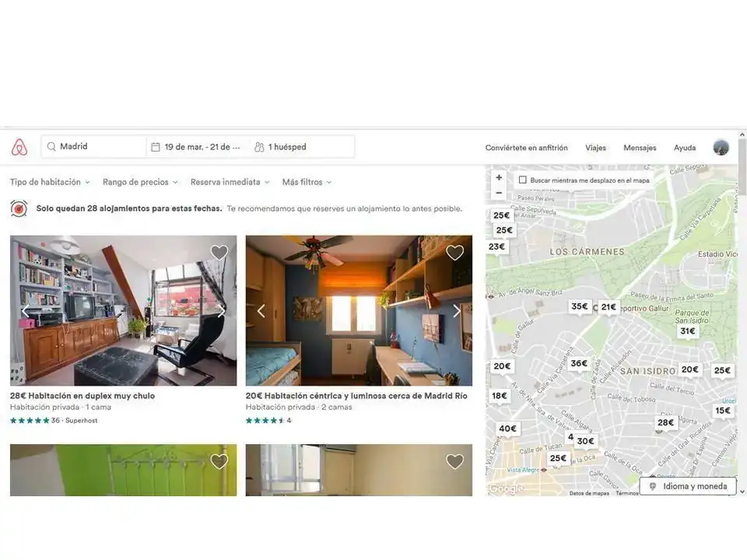
Task: Heart the green bedroom listing
Action: click(x=219, y=462)
